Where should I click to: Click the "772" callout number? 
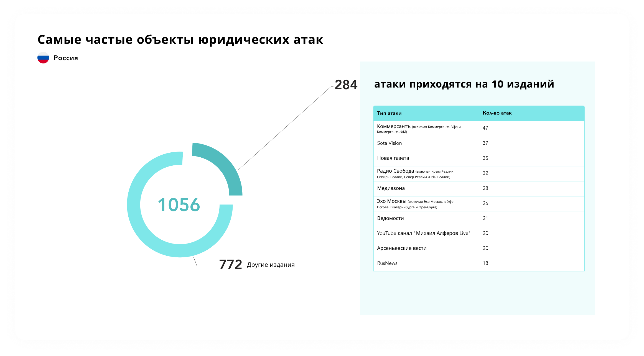pos(231,265)
